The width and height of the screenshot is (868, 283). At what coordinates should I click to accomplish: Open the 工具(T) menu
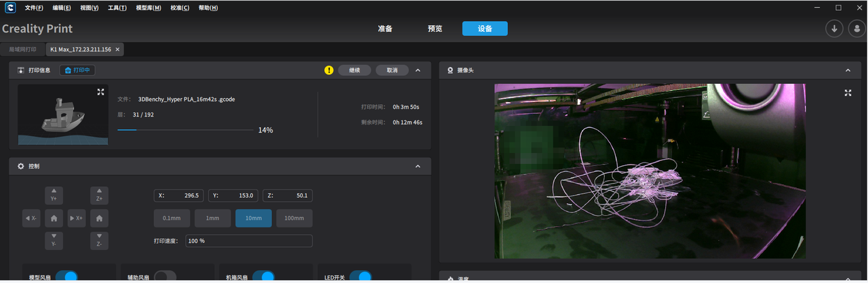click(x=117, y=8)
